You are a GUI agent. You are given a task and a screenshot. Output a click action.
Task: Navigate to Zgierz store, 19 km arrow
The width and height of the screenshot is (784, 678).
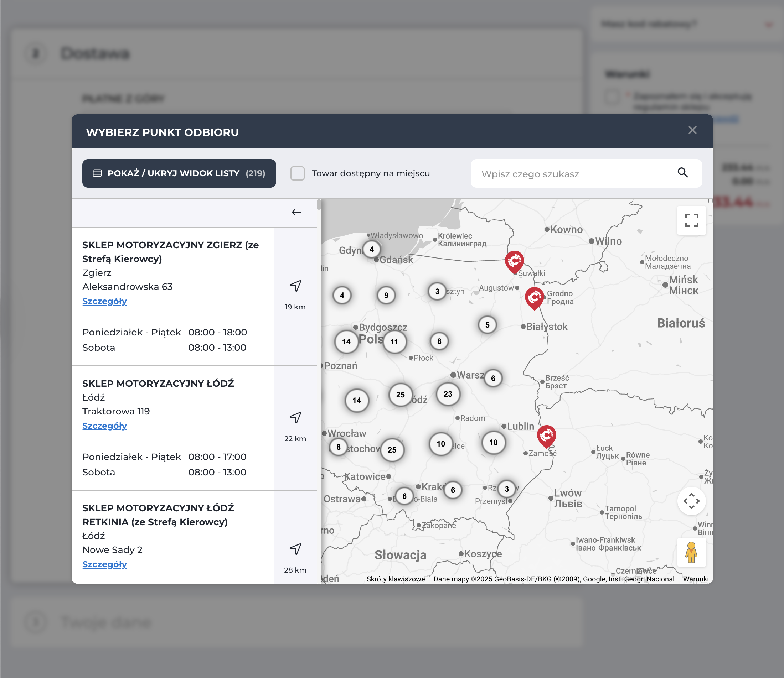point(295,286)
